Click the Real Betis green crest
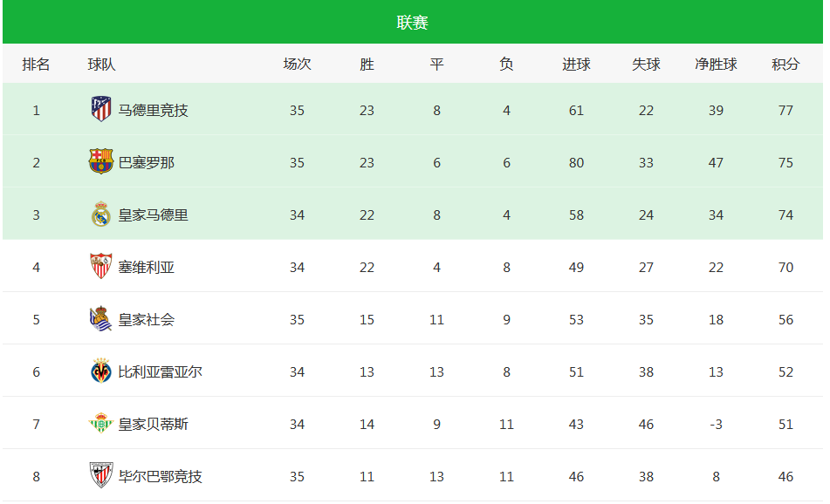The image size is (830, 504). click(100, 423)
